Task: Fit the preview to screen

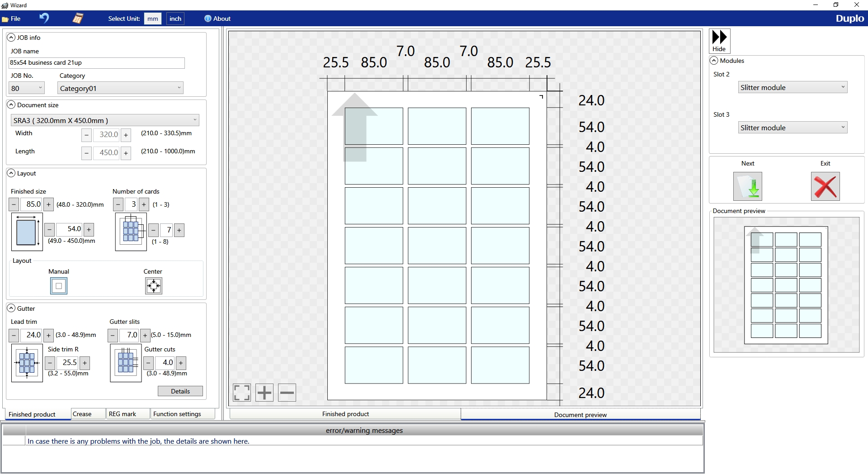Action: 242,393
